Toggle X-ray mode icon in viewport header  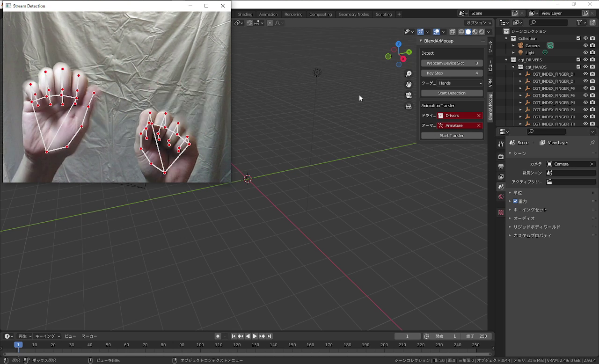(x=452, y=32)
